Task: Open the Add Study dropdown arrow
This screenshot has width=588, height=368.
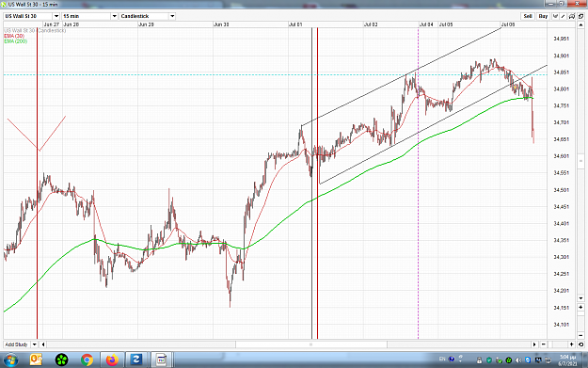Action: pyautogui.click(x=34, y=344)
